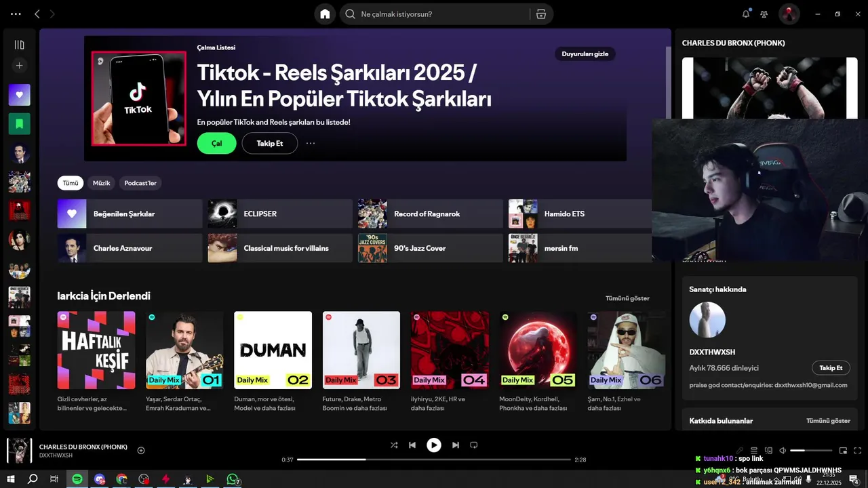Image resolution: width=868 pixels, height=488 pixels.
Task: Enter full screen mode icon
Action: pos(858,451)
